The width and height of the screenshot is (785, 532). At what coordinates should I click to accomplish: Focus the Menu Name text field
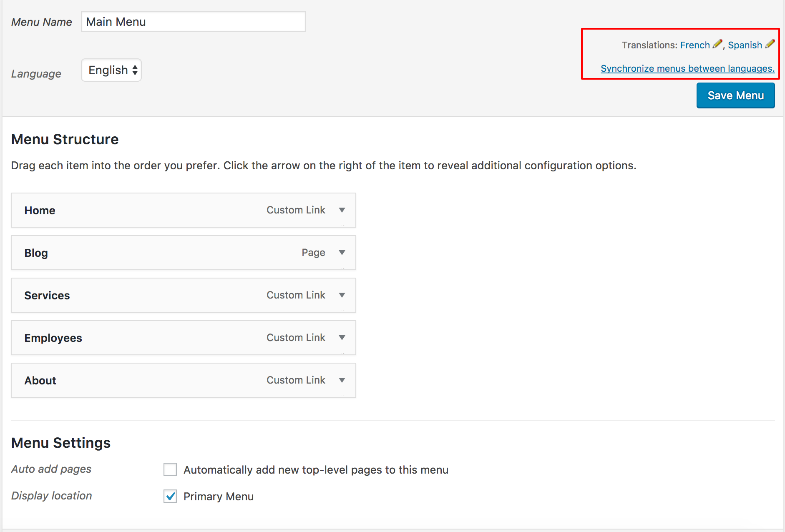[194, 21]
